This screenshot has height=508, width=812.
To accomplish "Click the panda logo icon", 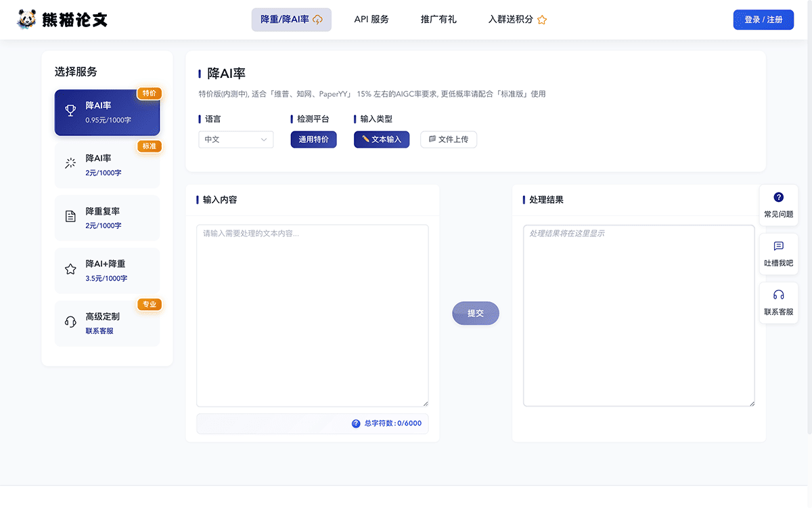I will (x=27, y=19).
